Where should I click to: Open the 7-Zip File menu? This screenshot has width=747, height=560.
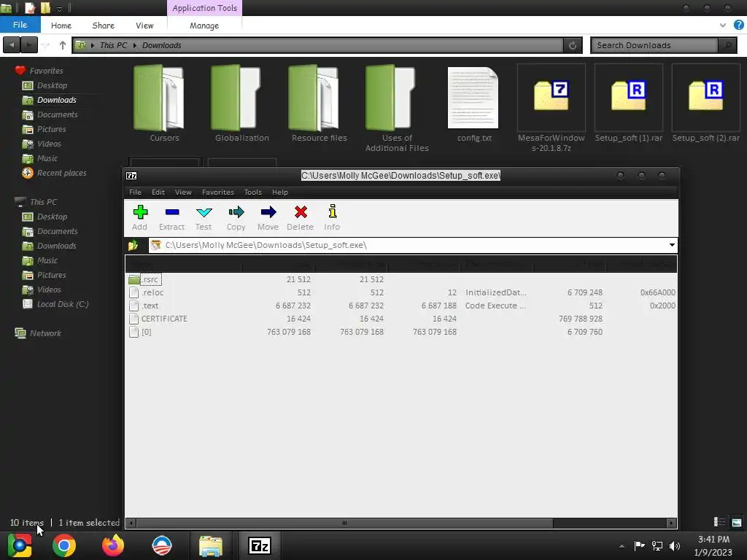pyautogui.click(x=135, y=192)
